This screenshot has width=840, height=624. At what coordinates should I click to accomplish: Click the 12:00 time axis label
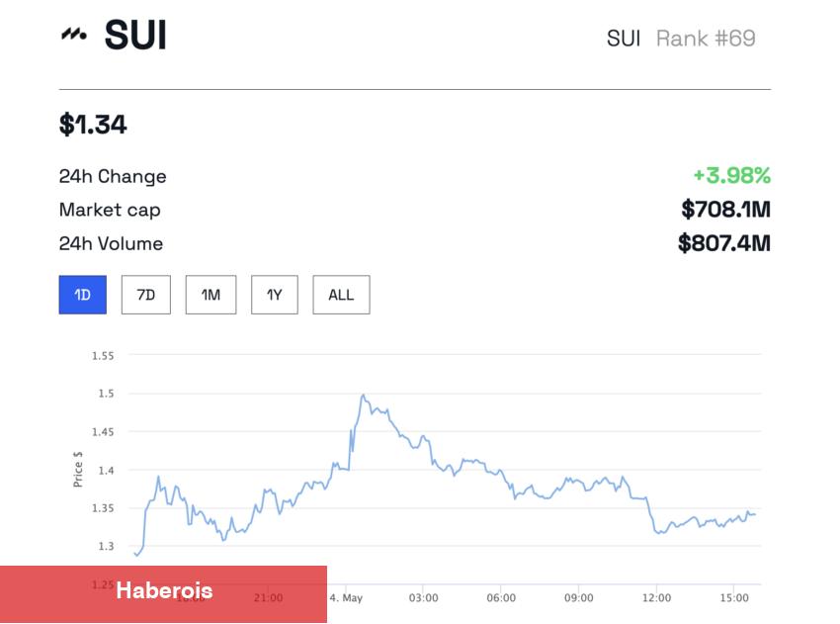656,598
